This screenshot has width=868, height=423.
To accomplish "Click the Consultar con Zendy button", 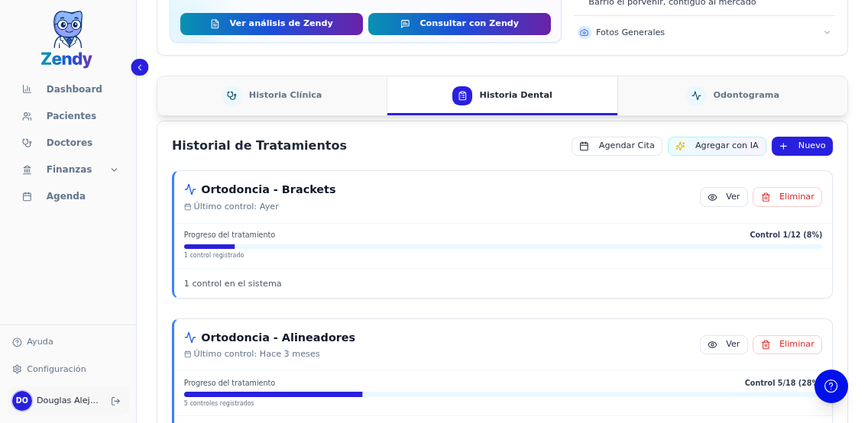I will pyautogui.click(x=459, y=24).
